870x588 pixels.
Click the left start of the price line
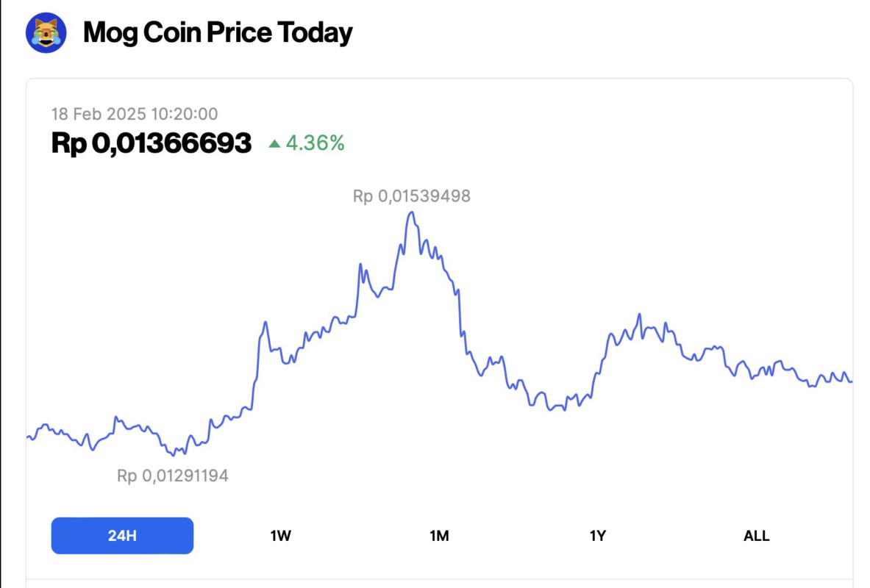tap(28, 438)
